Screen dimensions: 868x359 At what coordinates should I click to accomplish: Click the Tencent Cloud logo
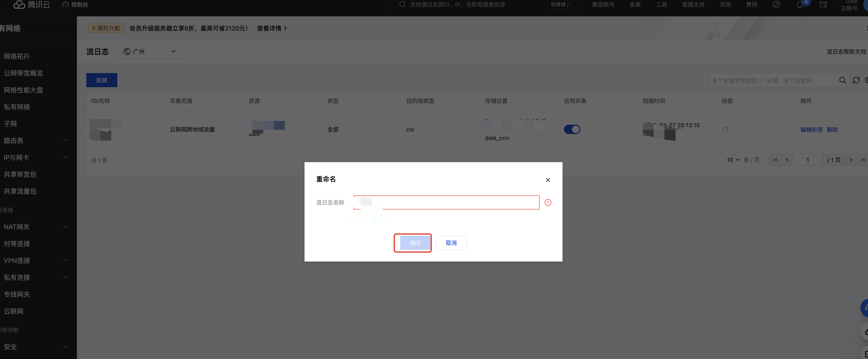[32, 4]
